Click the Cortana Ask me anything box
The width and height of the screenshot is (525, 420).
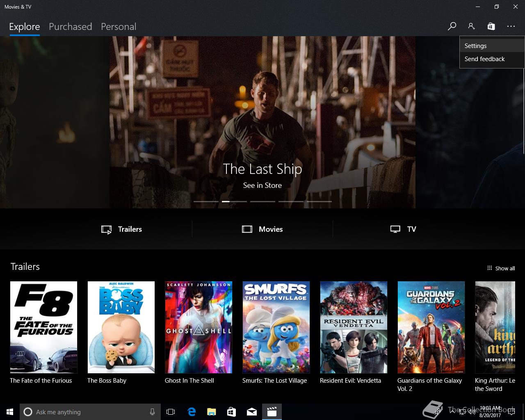click(90, 412)
